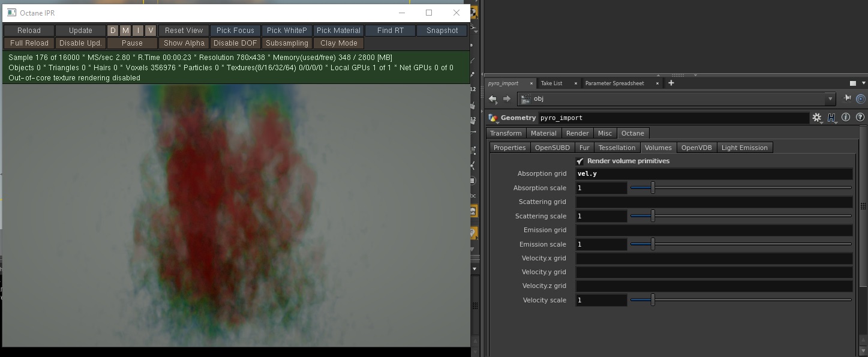Toggle the V channel button in IPR
868x357 pixels.
click(x=151, y=31)
